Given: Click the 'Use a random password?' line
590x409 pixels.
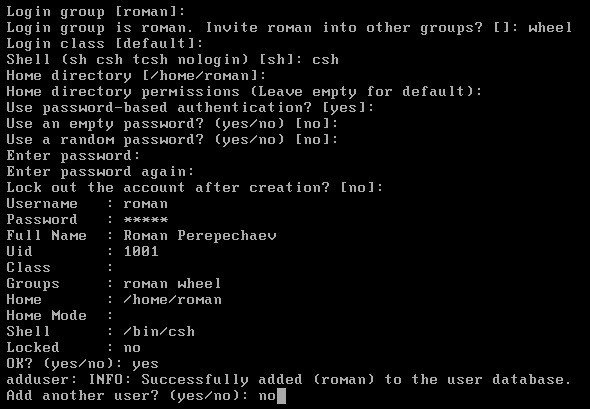Looking at the screenshot, I should (x=172, y=140).
